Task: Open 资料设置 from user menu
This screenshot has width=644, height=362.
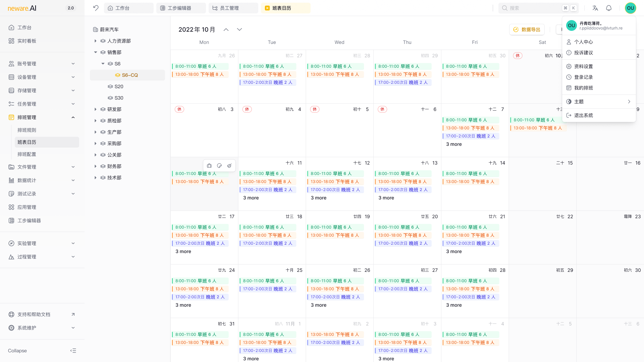Action: 599,66
